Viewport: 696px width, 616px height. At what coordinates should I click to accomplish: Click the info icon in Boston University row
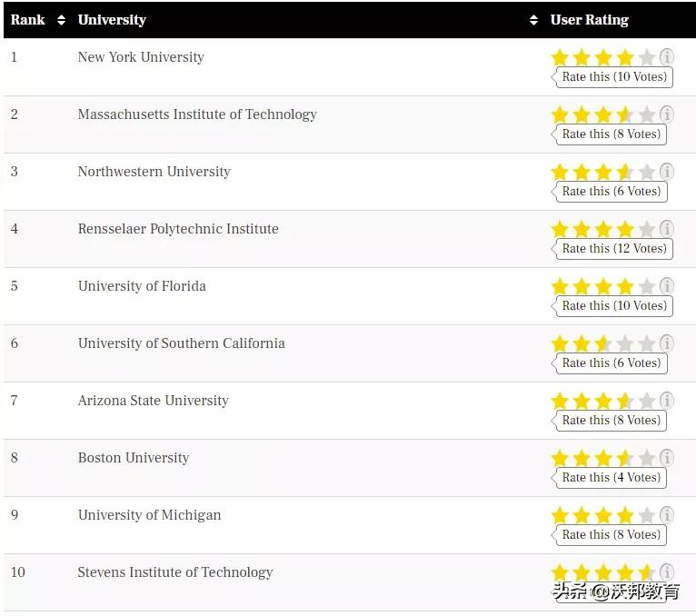[x=667, y=458]
